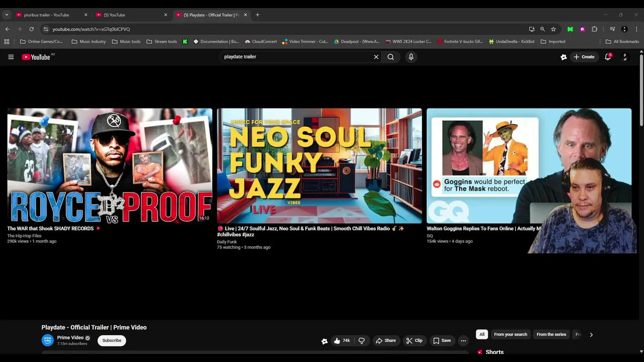Screen dimensions: 644x362
Task: Click the browser address bar URL
Action: 91,29
